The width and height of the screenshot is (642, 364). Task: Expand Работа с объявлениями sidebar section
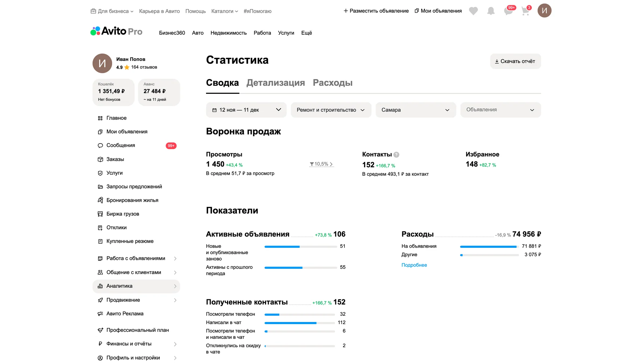pos(136,259)
